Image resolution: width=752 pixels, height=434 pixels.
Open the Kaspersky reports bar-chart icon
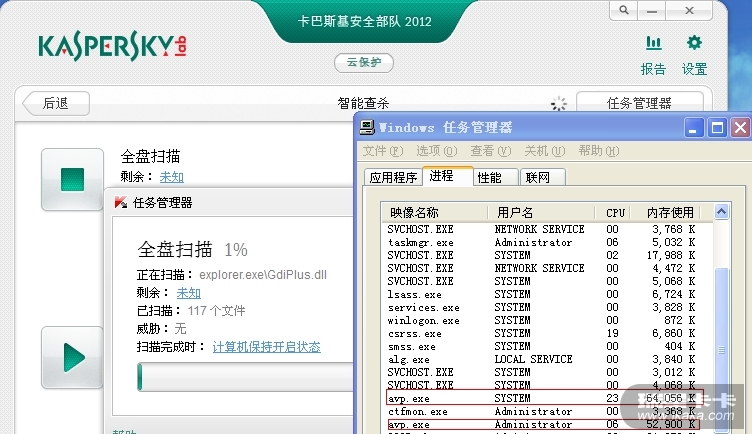[x=653, y=43]
